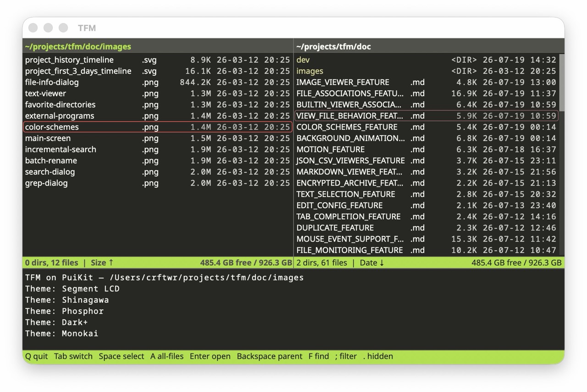587x392 pixels.
Task: Select FILE_ASSOCIATIONS_FEATU… md file
Action: (426, 94)
